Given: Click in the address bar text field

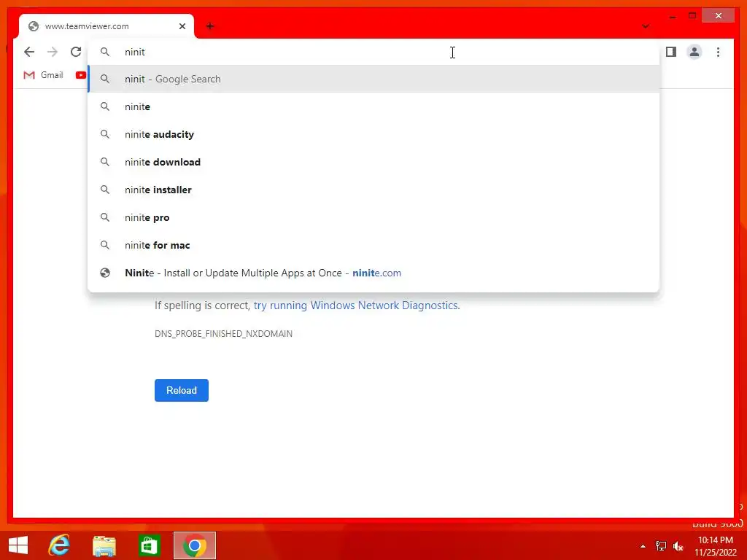Looking at the screenshot, I should 374,52.
